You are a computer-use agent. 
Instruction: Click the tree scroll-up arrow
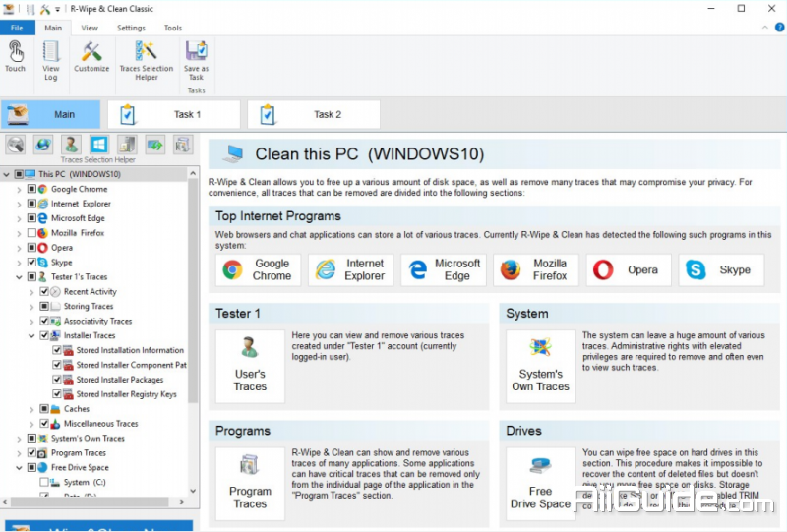point(193,173)
